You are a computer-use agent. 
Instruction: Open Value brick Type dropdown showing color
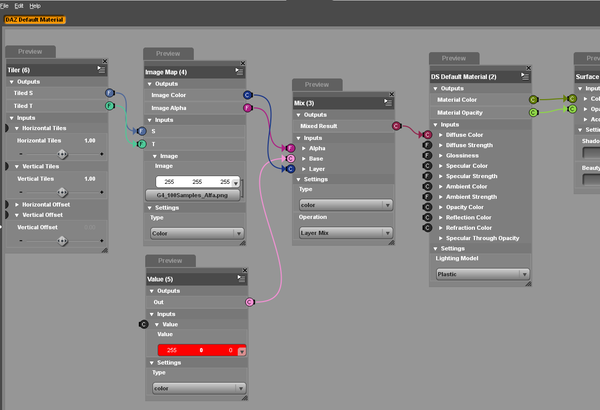(x=199, y=388)
